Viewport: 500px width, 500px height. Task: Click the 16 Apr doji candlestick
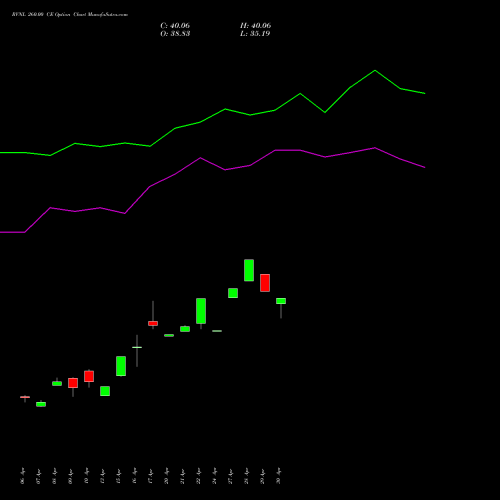(x=137, y=348)
